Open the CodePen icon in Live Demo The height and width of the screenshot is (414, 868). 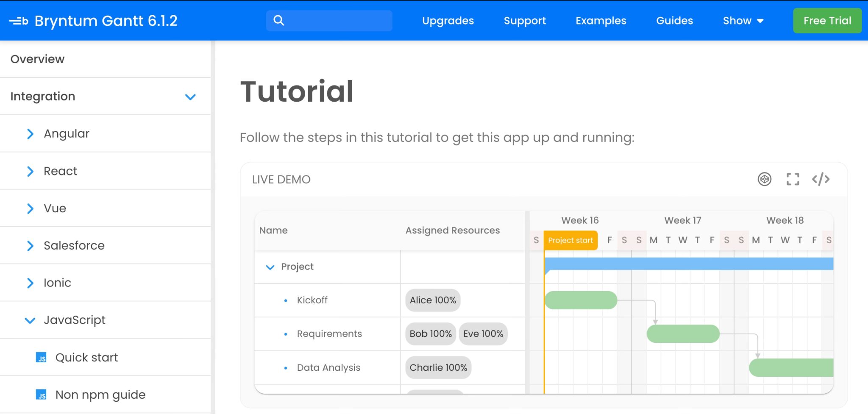point(765,179)
